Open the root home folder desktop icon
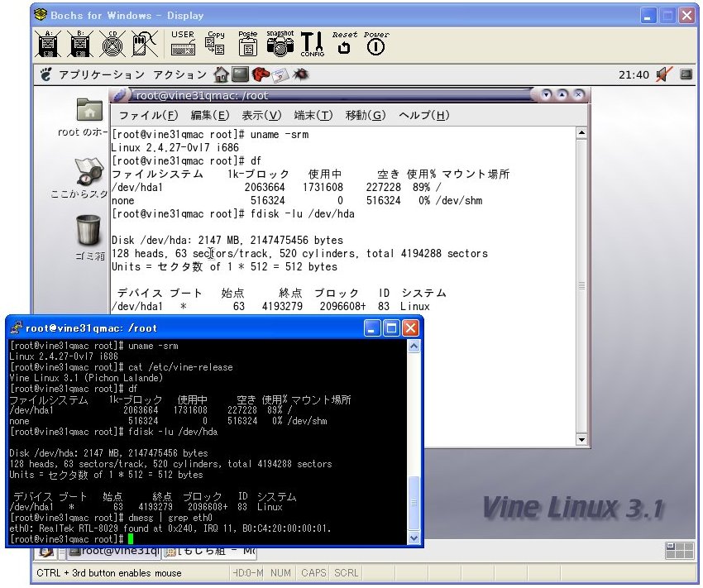The height and width of the screenshot is (588, 703). 89,110
